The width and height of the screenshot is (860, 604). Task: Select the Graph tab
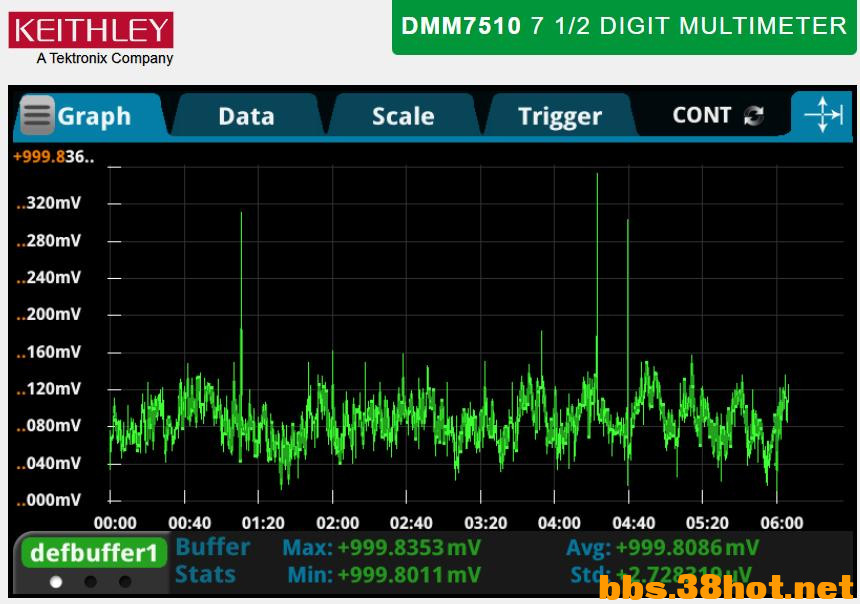(94, 116)
